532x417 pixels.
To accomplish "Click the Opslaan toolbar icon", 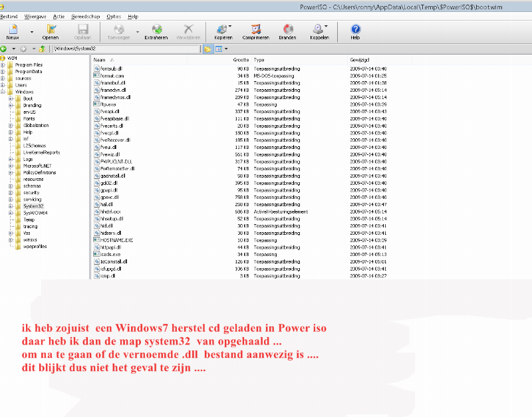I will pyautogui.click(x=82, y=32).
